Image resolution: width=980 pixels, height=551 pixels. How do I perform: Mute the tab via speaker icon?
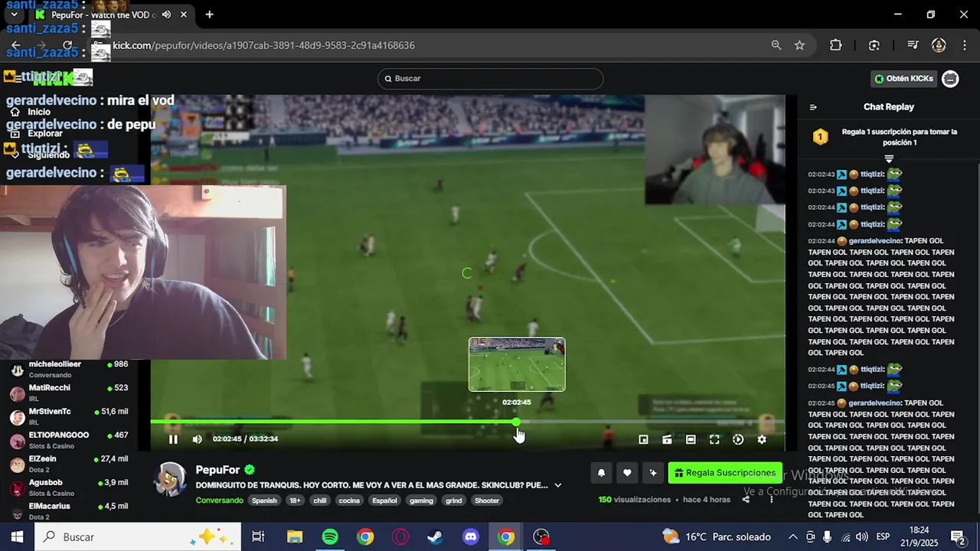coord(166,15)
